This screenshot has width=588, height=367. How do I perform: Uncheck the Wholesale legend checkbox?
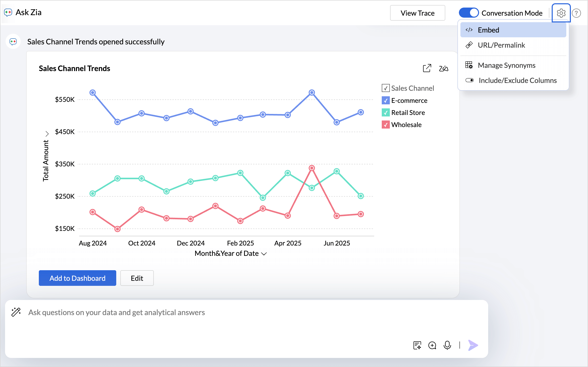click(x=386, y=125)
